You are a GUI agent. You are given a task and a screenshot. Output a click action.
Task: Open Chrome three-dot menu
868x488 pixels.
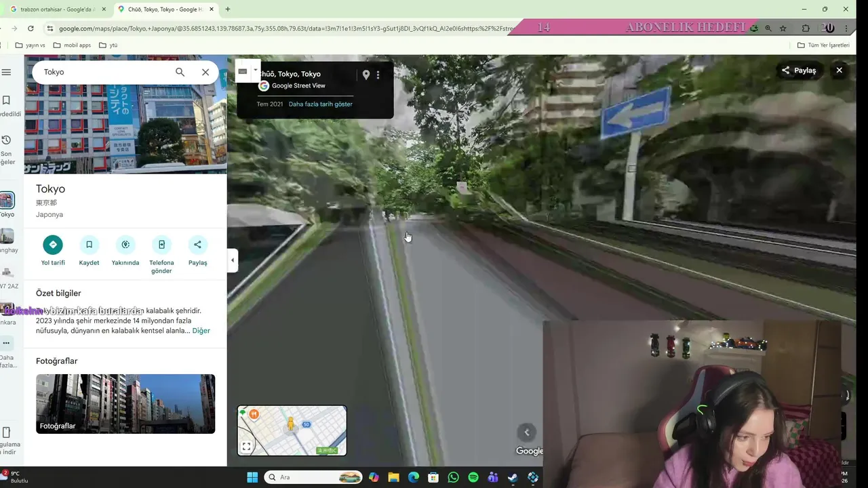click(846, 28)
